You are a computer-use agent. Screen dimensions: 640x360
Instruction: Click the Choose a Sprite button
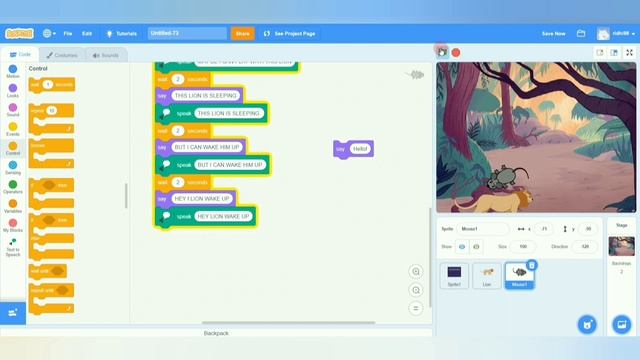point(587,324)
